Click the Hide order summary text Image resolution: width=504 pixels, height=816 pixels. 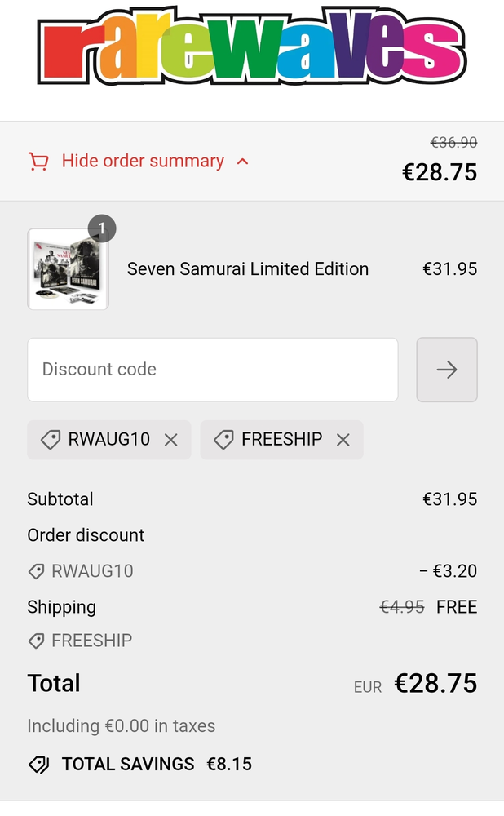[143, 162]
